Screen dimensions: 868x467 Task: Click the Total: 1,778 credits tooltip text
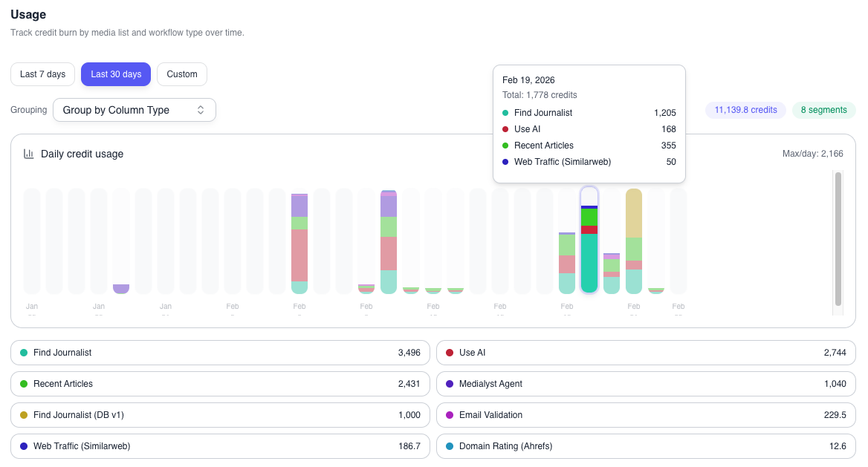point(540,95)
